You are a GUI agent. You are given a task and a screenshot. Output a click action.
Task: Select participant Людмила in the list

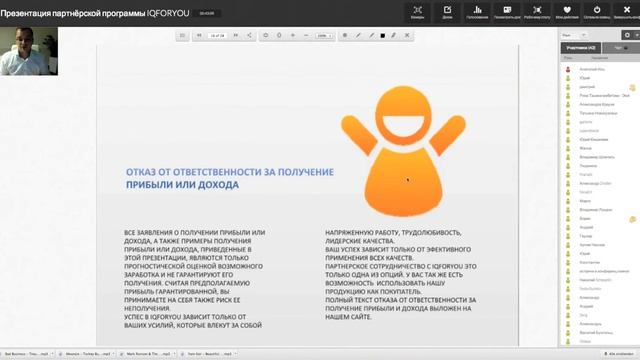click(x=588, y=166)
